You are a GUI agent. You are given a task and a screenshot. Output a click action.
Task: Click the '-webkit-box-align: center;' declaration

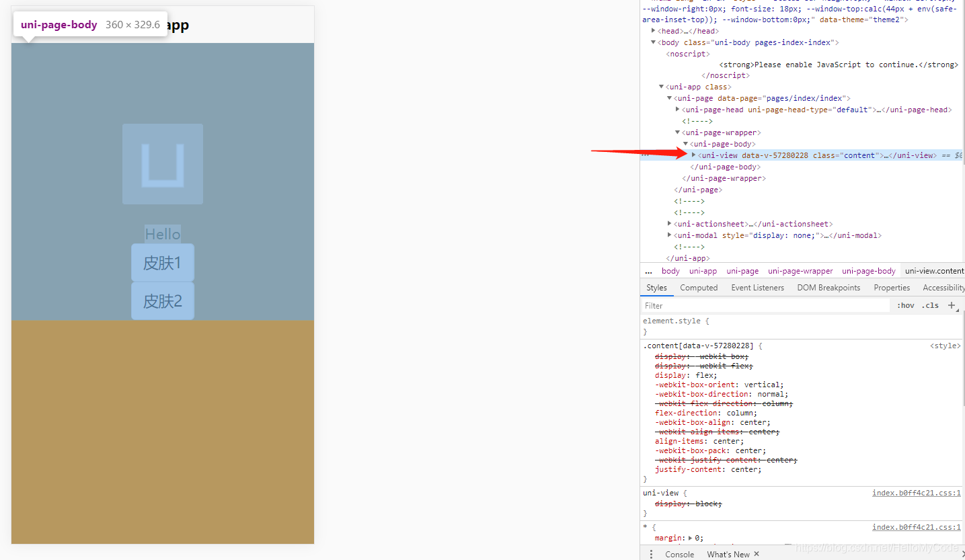713,422
